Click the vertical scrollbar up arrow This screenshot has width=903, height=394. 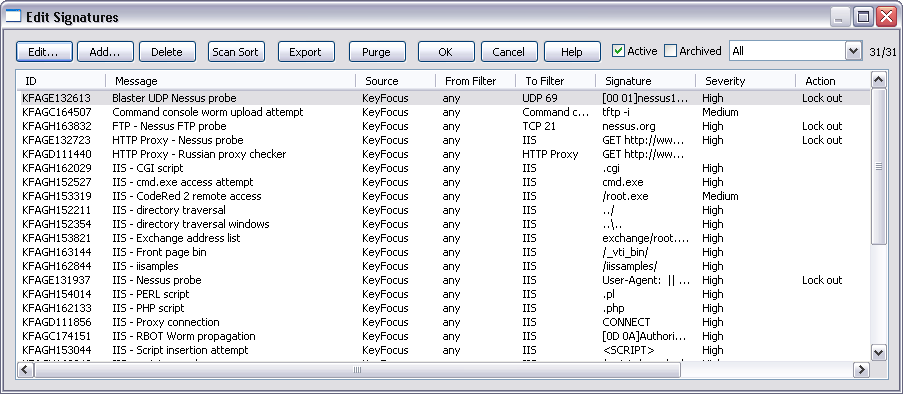coord(878,79)
